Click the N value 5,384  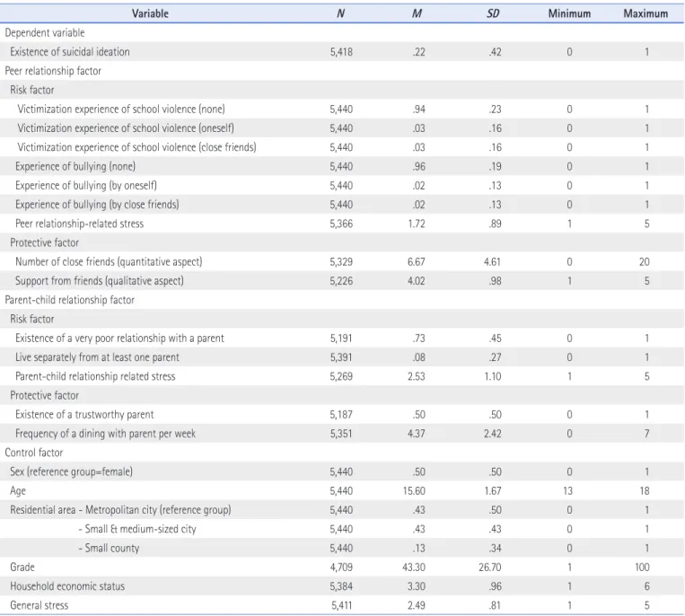[x=341, y=586]
